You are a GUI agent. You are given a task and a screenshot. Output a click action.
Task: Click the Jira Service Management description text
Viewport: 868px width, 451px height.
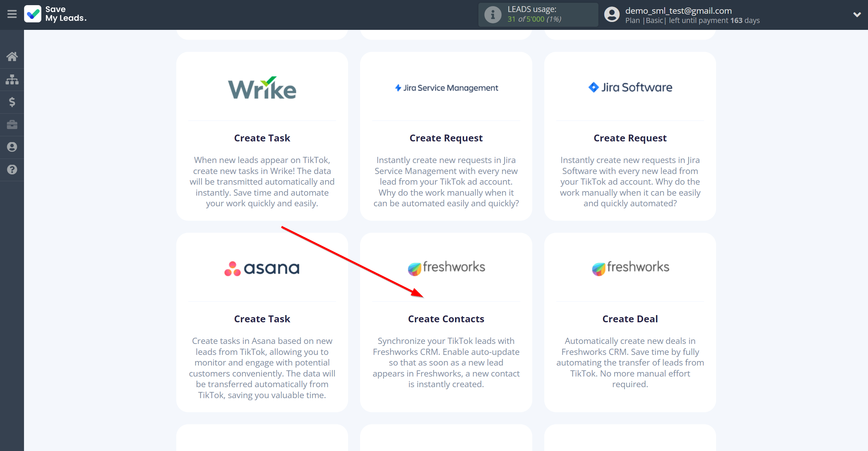click(446, 182)
